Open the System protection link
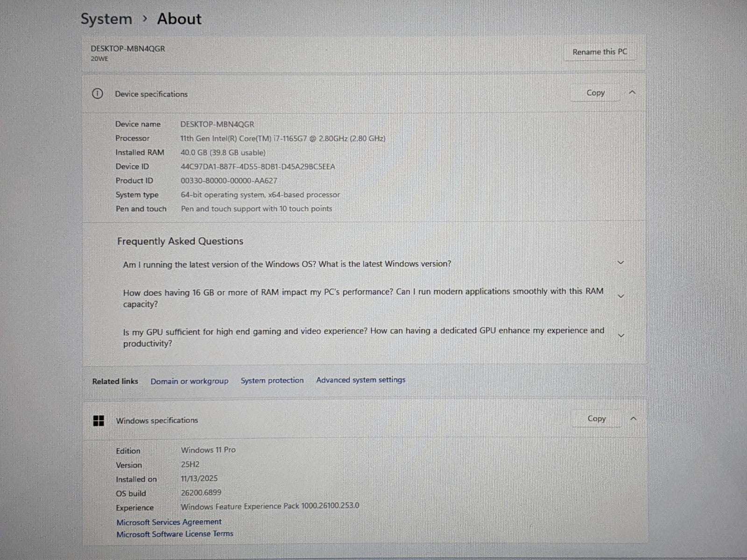Image resolution: width=747 pixels, height=560 pixels. (x=272, y=381)
